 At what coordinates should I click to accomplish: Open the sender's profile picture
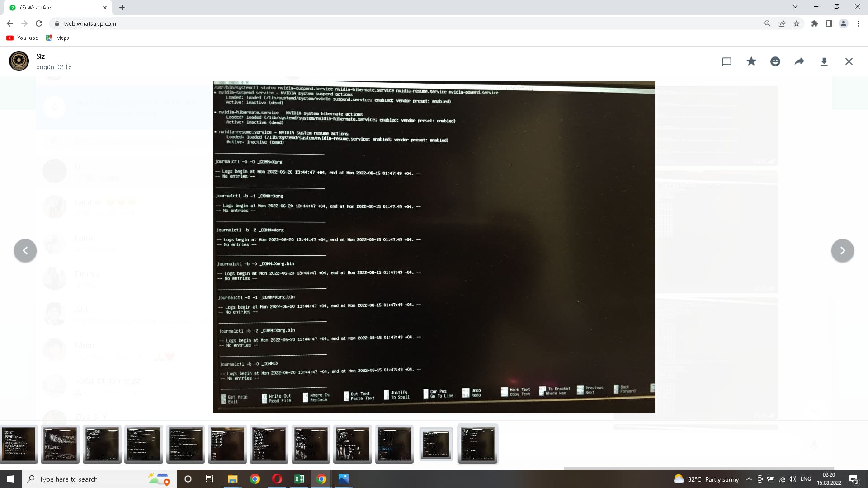(19, 61)
